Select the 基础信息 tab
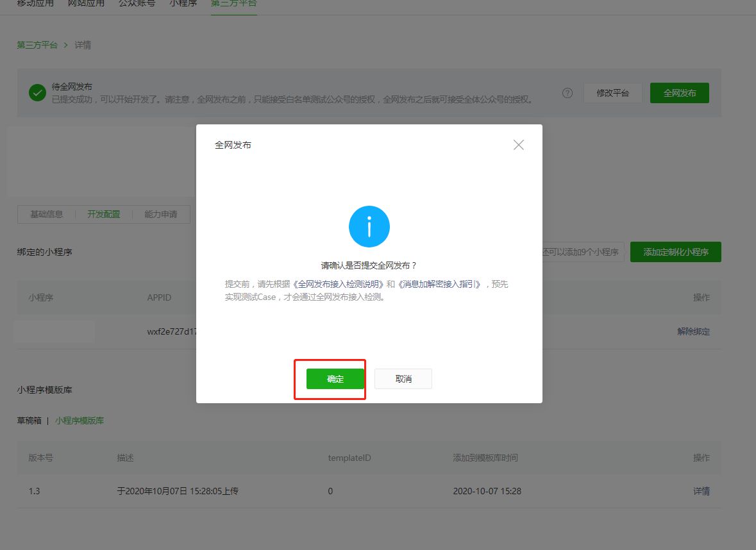 (47, 214)
